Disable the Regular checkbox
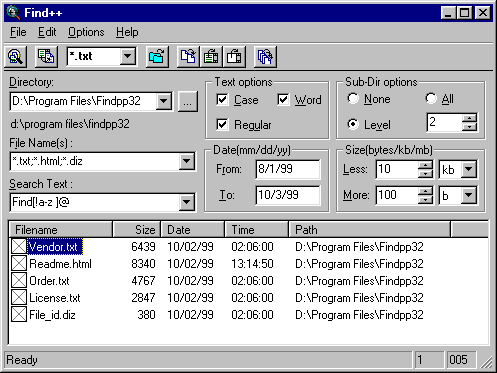497x373 pixels. pyautogui.click(x=222, y=125)
